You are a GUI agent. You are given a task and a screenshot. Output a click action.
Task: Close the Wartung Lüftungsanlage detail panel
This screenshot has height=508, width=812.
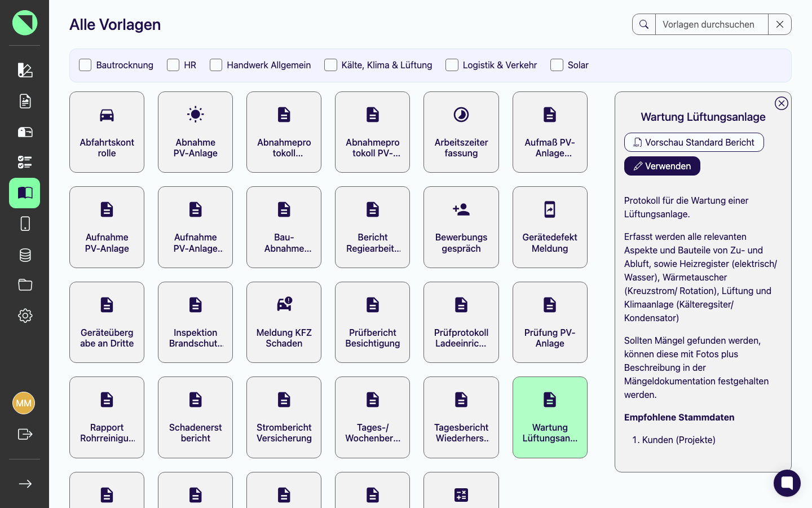click(x=781, y=103)
